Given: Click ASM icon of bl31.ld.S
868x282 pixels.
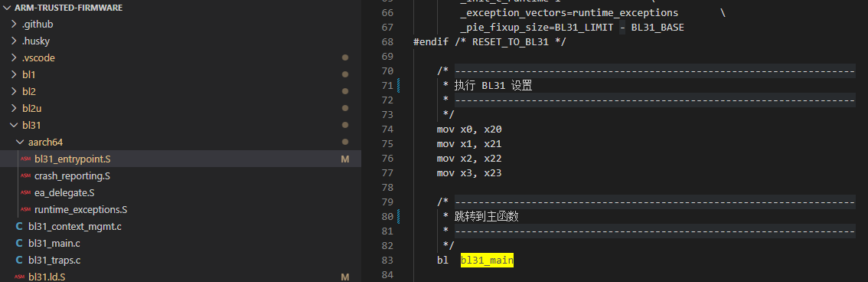Looking at the screenshot, I should point(19,277).
